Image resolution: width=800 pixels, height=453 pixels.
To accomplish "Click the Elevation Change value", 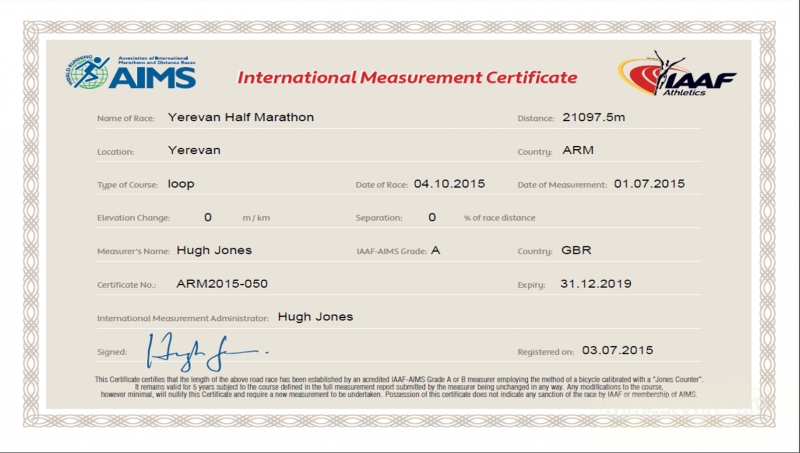I will coord(208,217).
